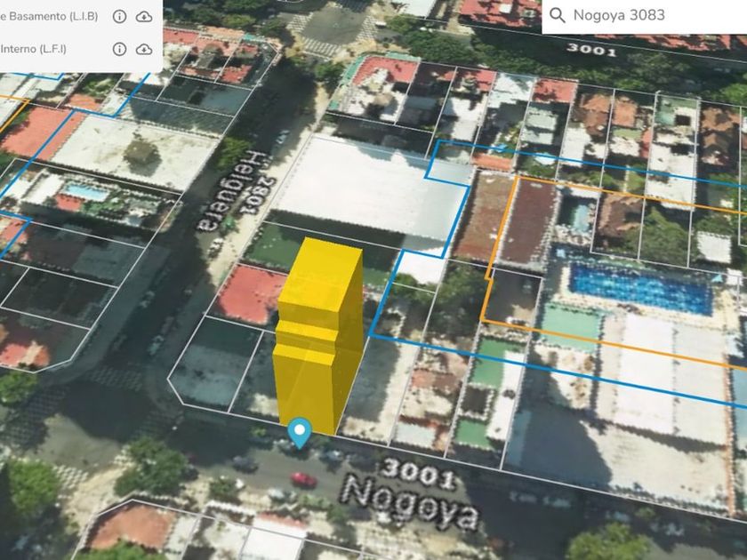This screenshot has width=747, height=560.
Task: Download the Basamento (L.I.B) layer
Action: click(x=144, y=17)
